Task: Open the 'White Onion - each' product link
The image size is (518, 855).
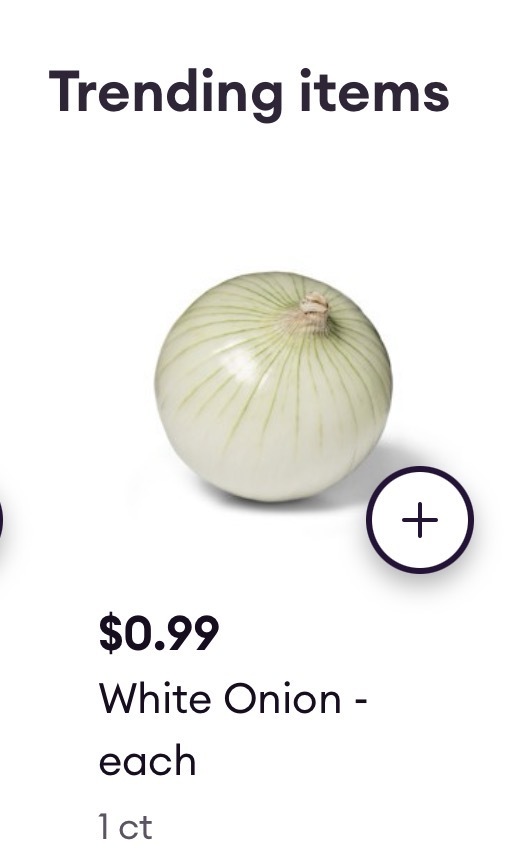Action: pyautogui.click(x=233, y=730)
